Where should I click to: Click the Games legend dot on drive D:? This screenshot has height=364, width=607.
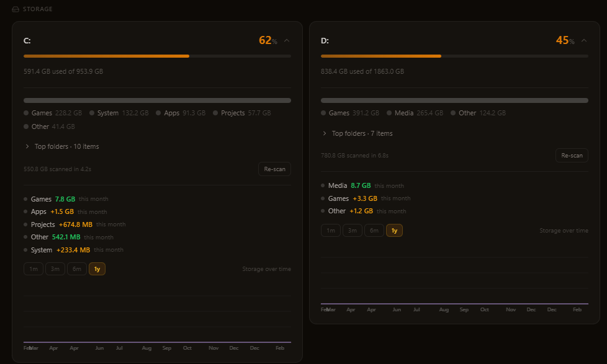point(322,113)
